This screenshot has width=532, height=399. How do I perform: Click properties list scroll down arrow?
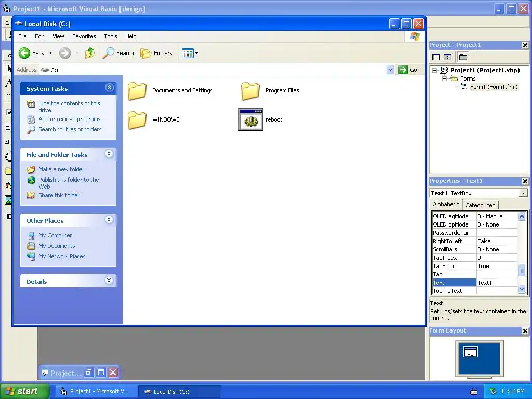coord(522,289)
